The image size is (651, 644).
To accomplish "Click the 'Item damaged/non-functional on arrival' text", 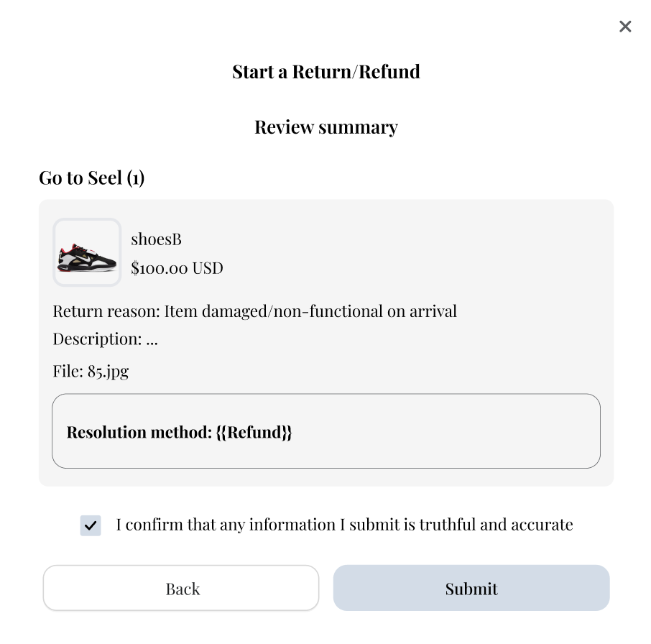I will [x=310, y=311].
